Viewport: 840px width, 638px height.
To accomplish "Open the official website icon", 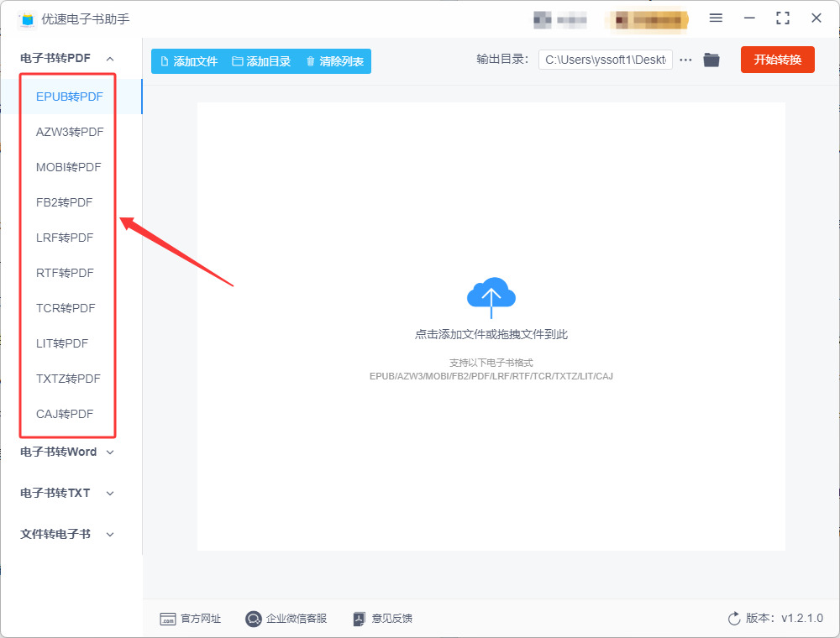I will pos(168,620).
